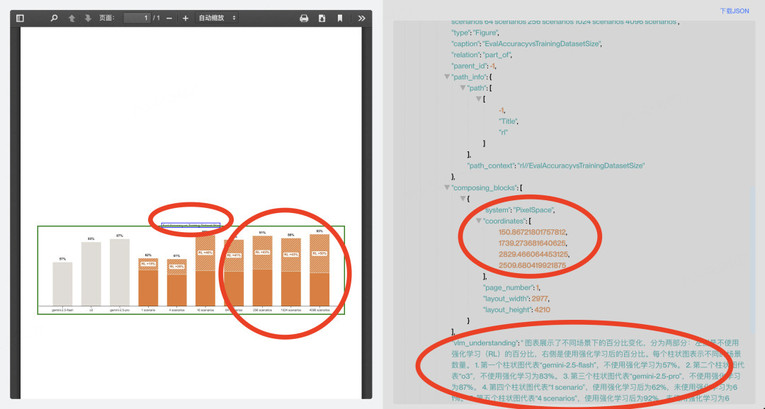Open the PDF tools overflow menu

click(x=361, y=18)
